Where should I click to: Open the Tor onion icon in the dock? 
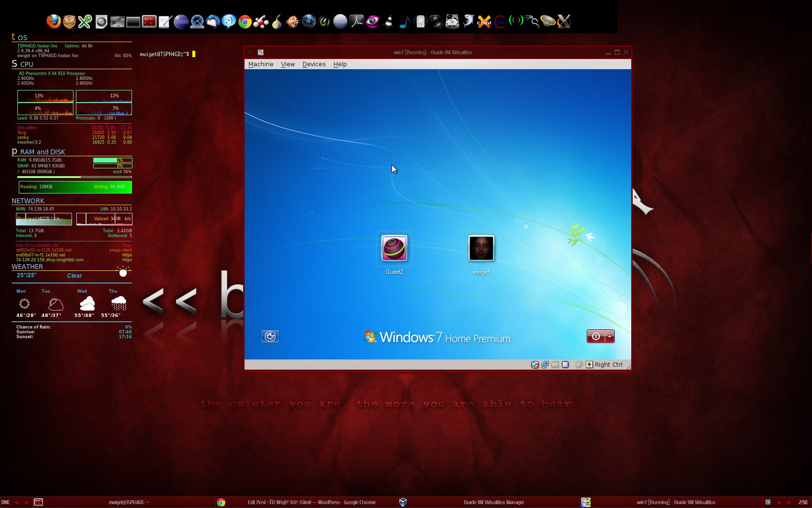coord(276,22)
